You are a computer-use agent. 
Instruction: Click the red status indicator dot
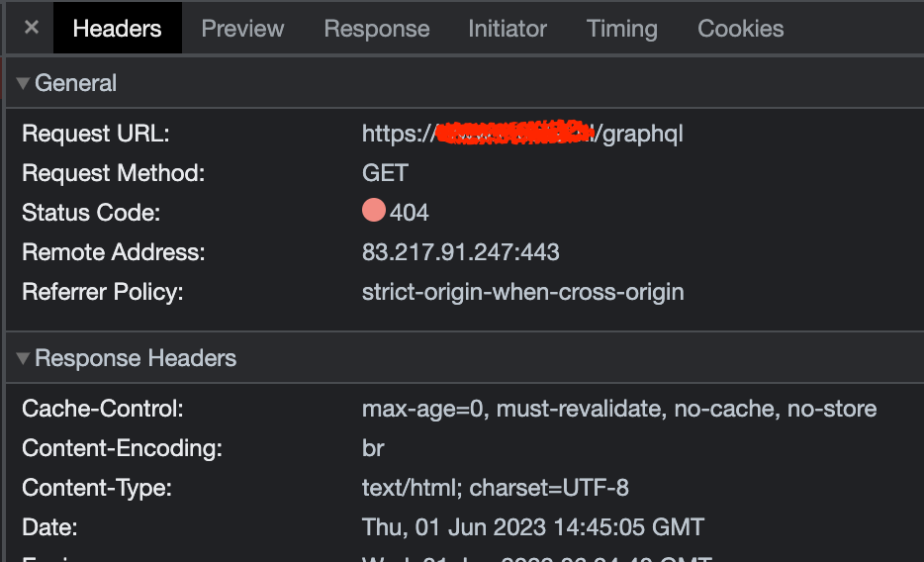[374, 211]
